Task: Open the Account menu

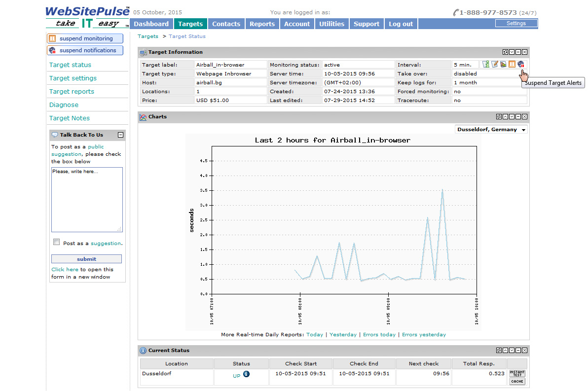Action: pos(297,24)
